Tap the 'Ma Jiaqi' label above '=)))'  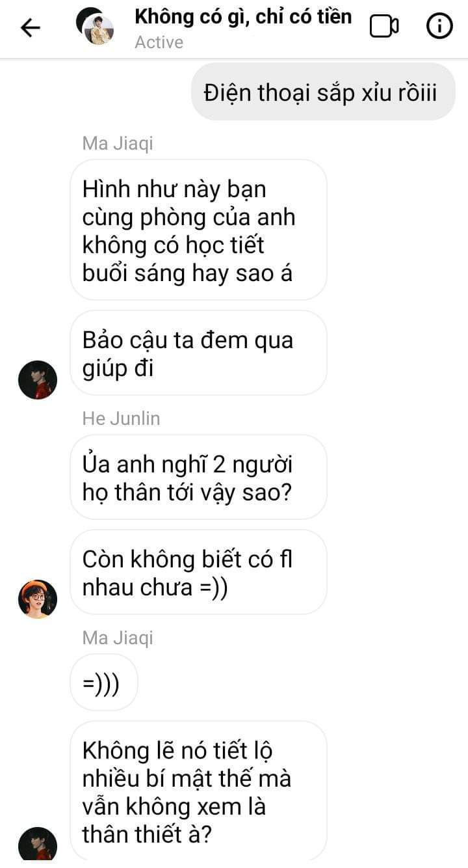point(118,638)
